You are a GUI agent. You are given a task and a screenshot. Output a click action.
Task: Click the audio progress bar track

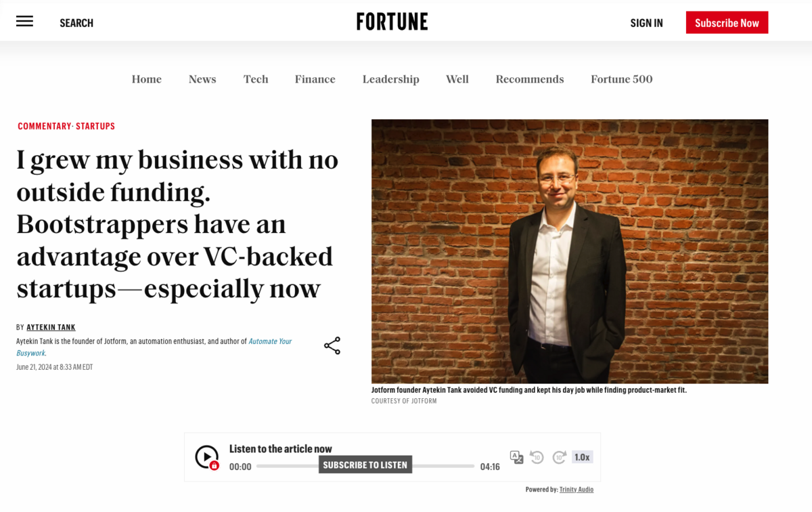tap(443, 466)
